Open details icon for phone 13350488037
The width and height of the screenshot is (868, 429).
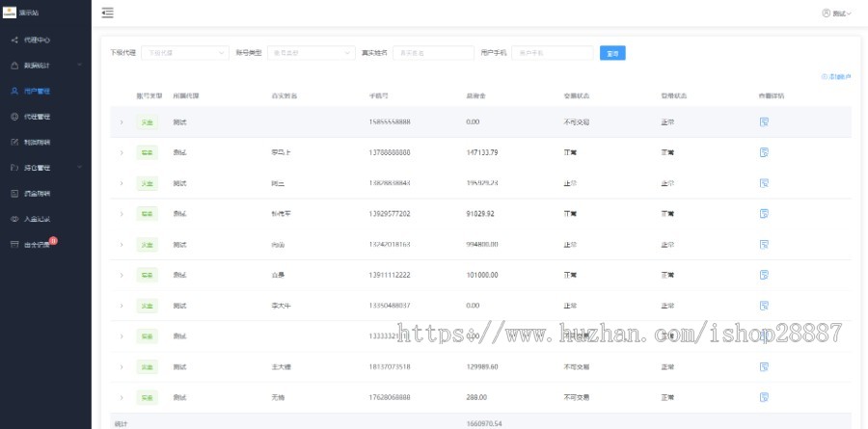764,306
